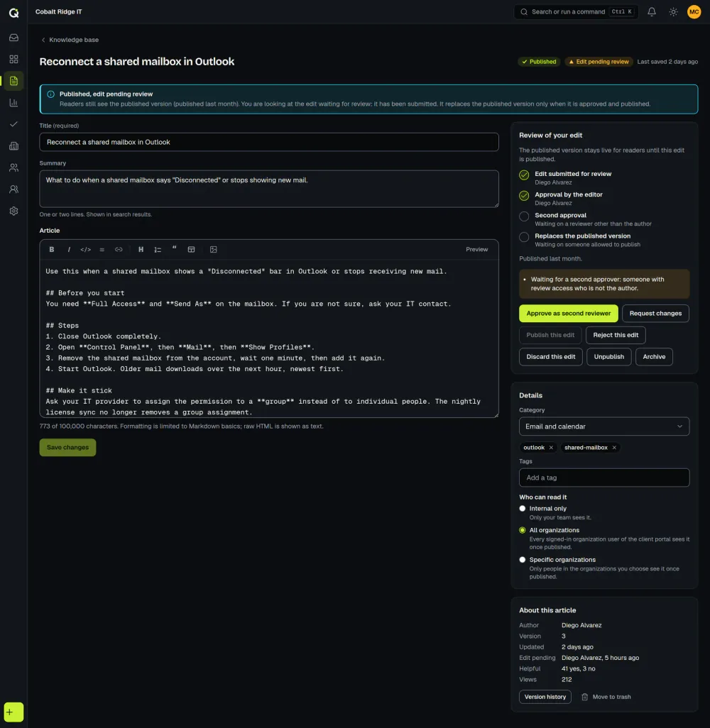Image resolution: width=710 pixels, height=728 pixels.
Task: Select the Internal only radio option
Action: (x=523, y=508)
